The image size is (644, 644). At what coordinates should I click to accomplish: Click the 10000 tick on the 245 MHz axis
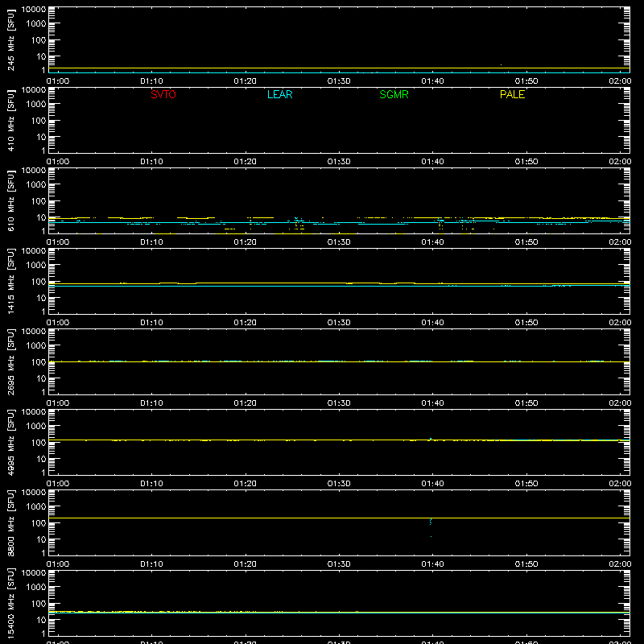[x=34, y=10]
